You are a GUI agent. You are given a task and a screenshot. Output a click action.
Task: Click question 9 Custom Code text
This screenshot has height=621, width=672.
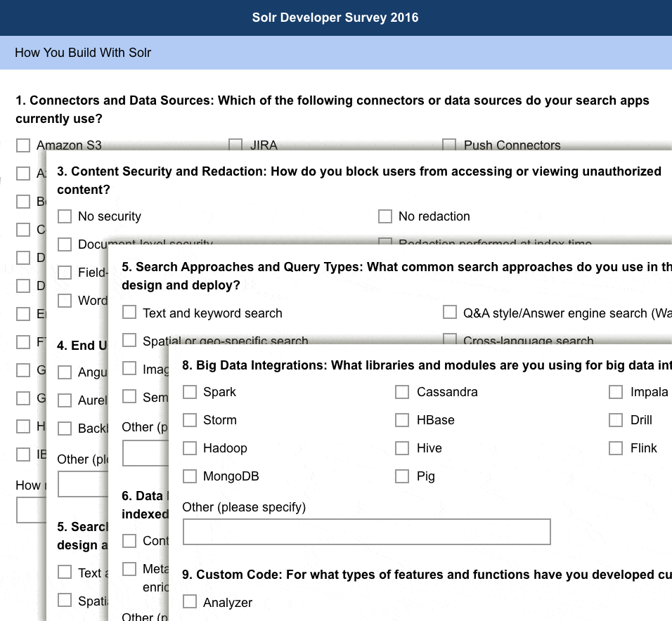tap(427, 575)
